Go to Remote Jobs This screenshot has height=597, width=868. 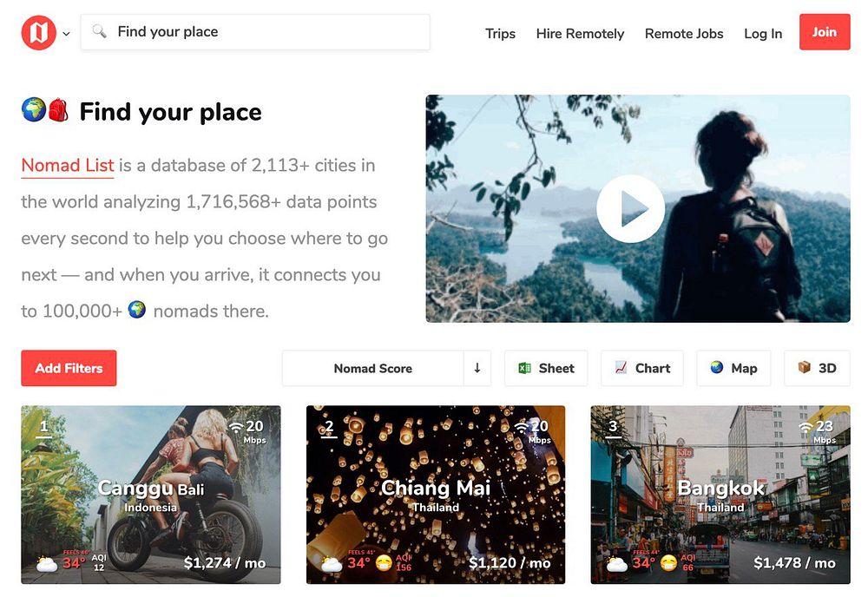point(684,34)
